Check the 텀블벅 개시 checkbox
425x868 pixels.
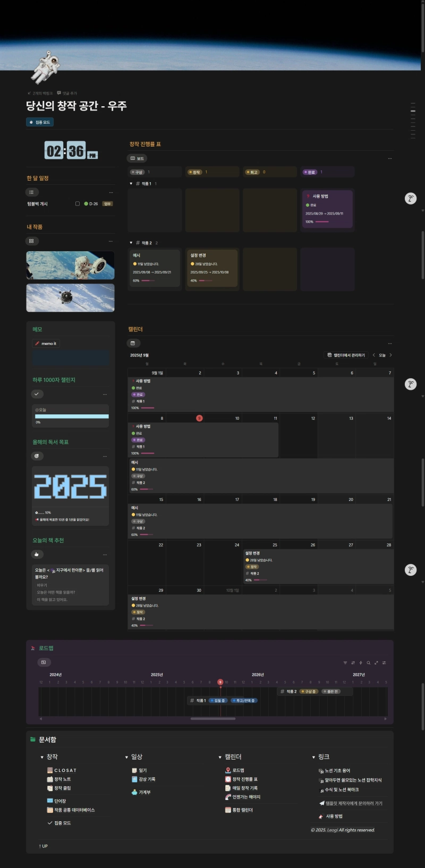pos(78,204)
